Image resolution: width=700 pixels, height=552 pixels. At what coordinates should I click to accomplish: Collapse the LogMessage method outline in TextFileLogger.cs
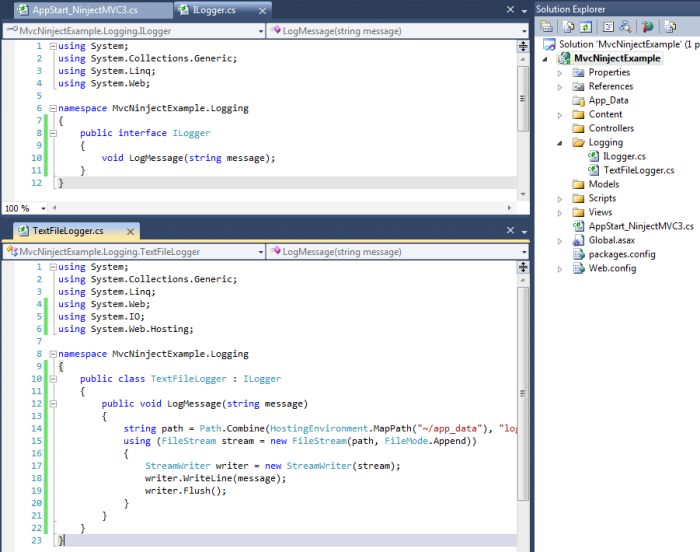click(53, 404)
